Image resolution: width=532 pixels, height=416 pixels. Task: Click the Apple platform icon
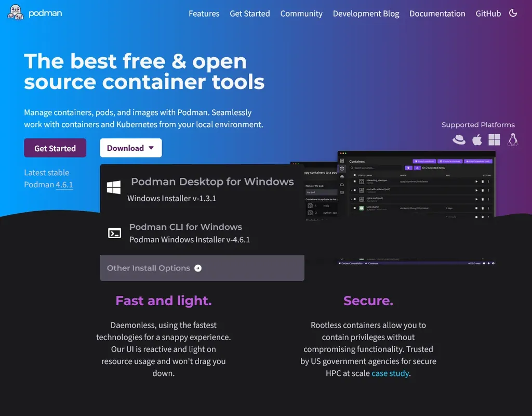tap(477, 139)
